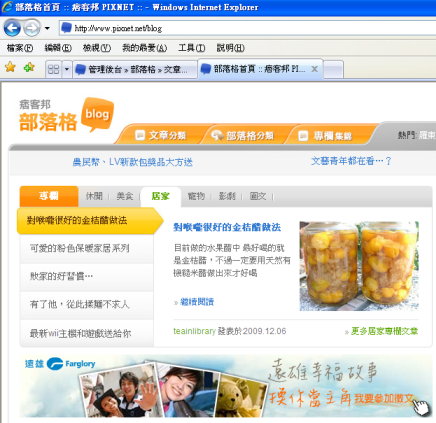Switch to the 圖文 column tab
Viewport: 436px width, 423px height.
tap(258, 196)
